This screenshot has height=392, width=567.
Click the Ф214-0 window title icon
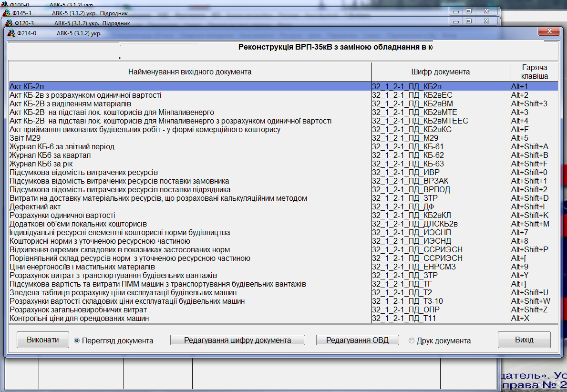pyautogui.click(x=10, y=33)
